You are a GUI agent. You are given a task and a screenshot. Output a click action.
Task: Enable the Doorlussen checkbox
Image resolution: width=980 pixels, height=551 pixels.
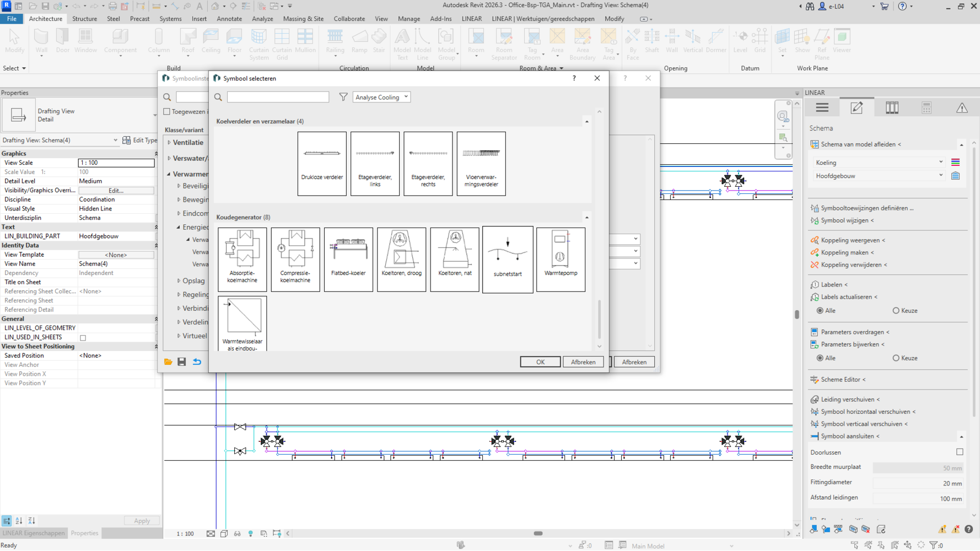tap(960, 452)
